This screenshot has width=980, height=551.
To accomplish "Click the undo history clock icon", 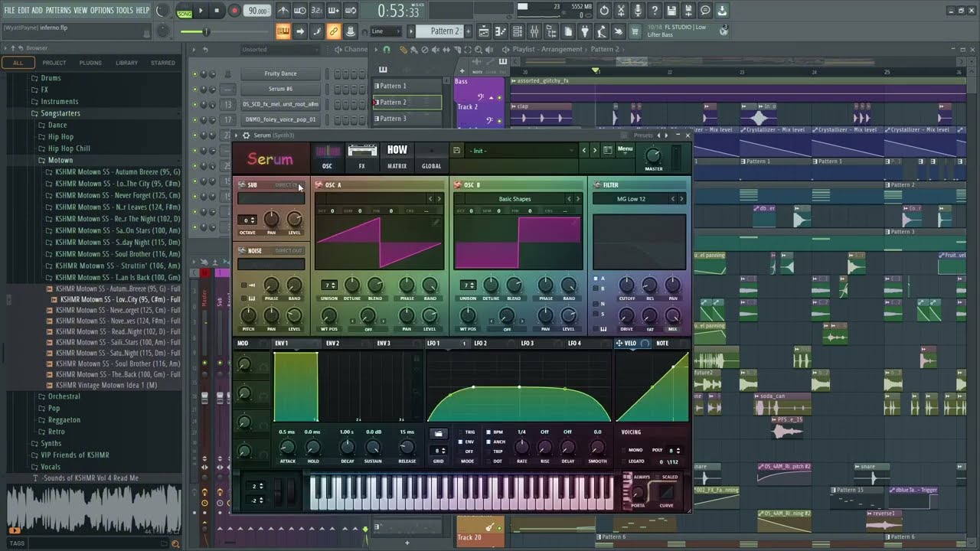I will tap(604, 11).
